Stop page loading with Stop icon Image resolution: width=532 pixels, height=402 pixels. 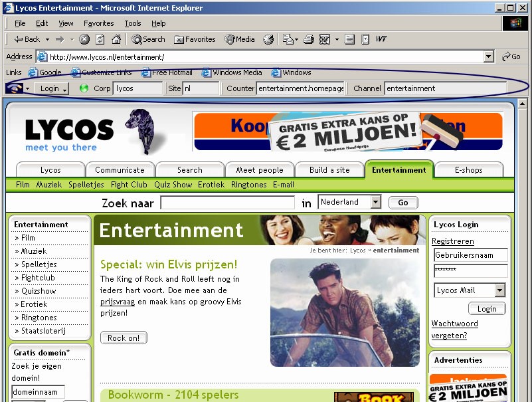[x=84, y=39]
